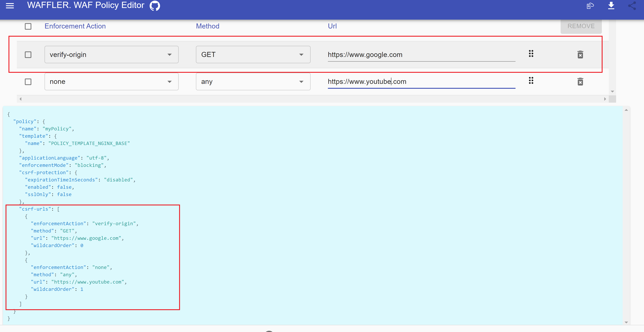644x332 pixels.
Task: Delete the youtube.com CSRF rule
Action: [x=580, y=81]
